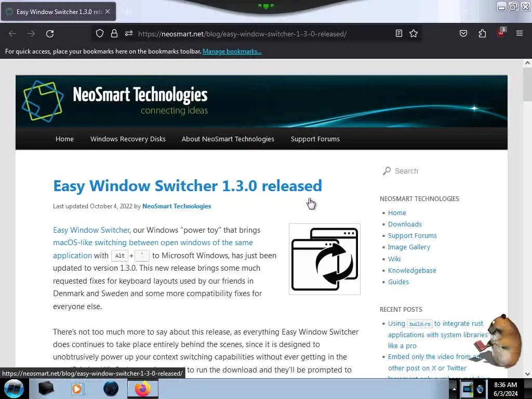The width and height of the screenshot is (532, 399).
Task: Open the Extensions puzzle icon
Action: (x=482, y=33)
